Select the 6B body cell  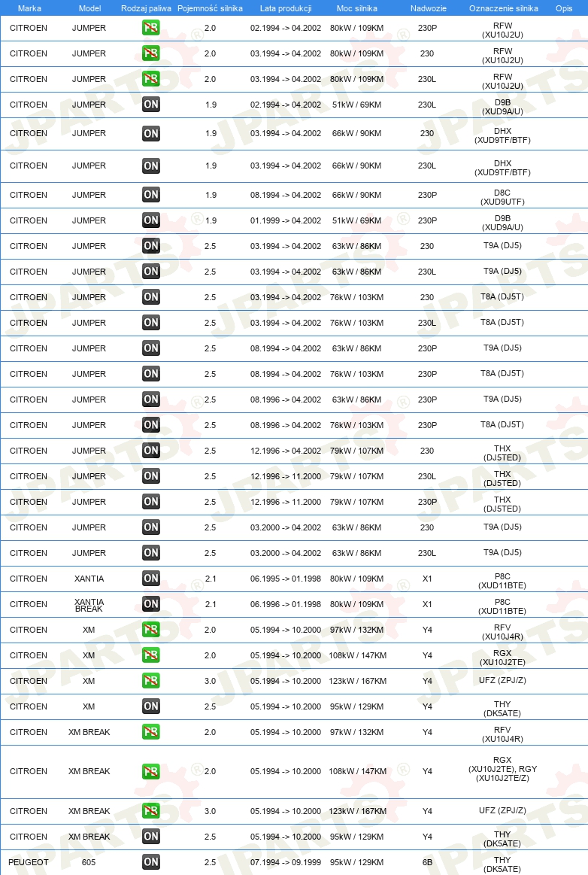tap(427, 862)
